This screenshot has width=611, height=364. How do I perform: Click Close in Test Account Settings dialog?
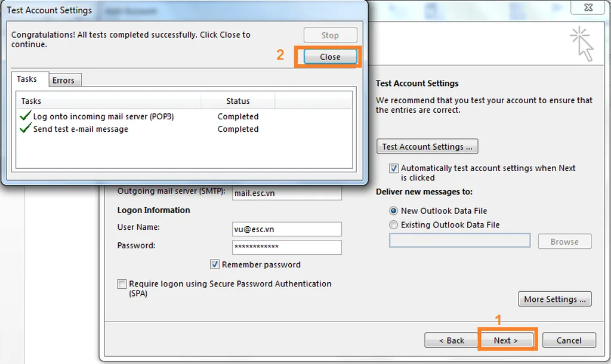(x=330, y=57)
